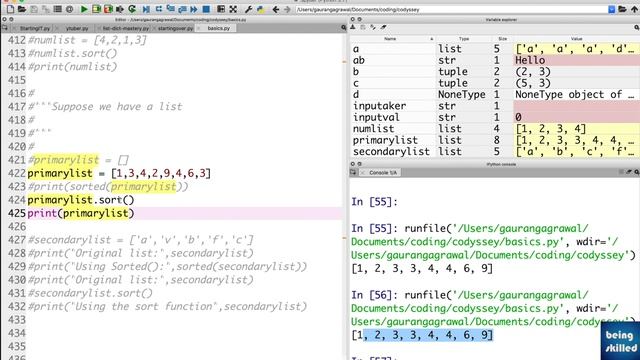The width and height of the screenshot is (640, 360).
Task: Sort variables by Size column
Action: pos(503,39)
